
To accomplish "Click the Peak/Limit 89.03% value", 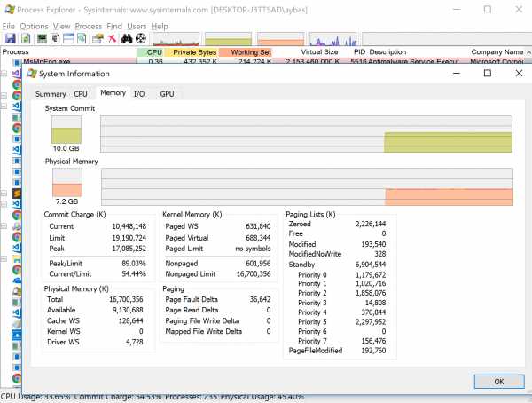I will 134,264.
